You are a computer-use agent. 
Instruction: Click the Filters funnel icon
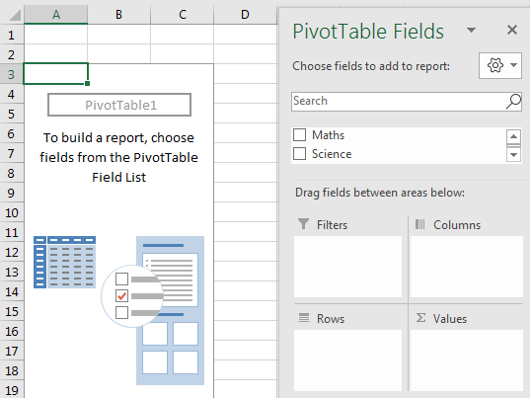[303, 224]
